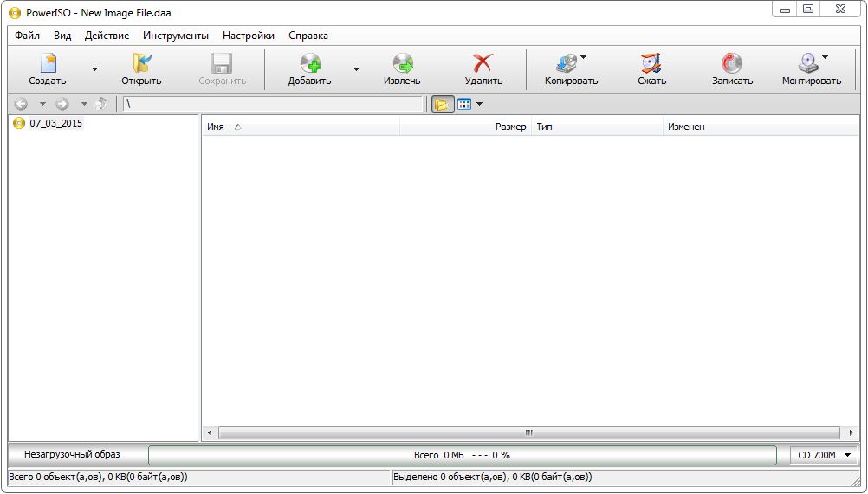The width and height of the screenshot is (868, 494).
Task: Minimize the PowerISO window
Action: click(785, 10)
